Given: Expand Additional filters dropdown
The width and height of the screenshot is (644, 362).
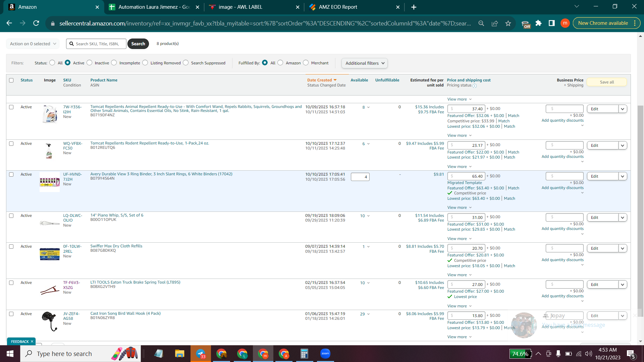Looking at the screenshot, I should pos(365,63).
